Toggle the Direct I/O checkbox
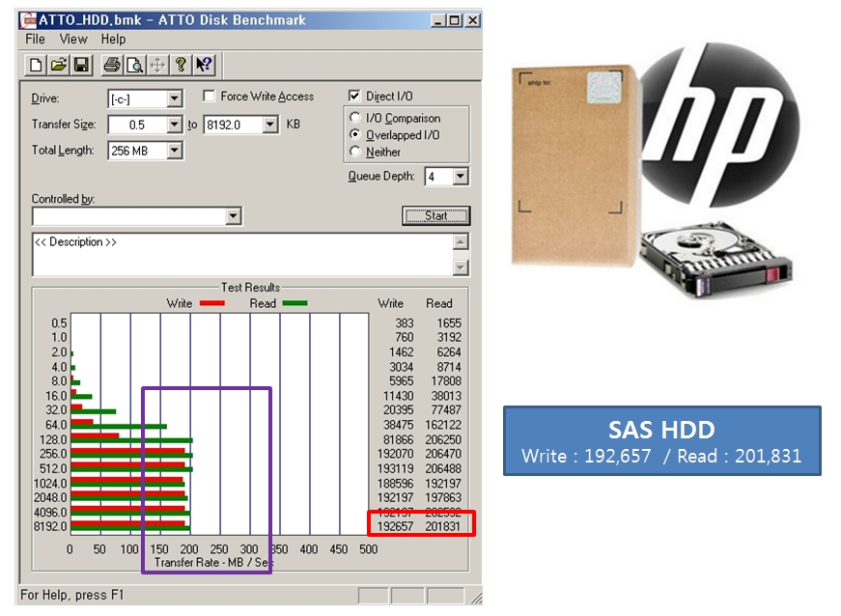The width and height of the screenshot is (841, 616). [354, 96]
